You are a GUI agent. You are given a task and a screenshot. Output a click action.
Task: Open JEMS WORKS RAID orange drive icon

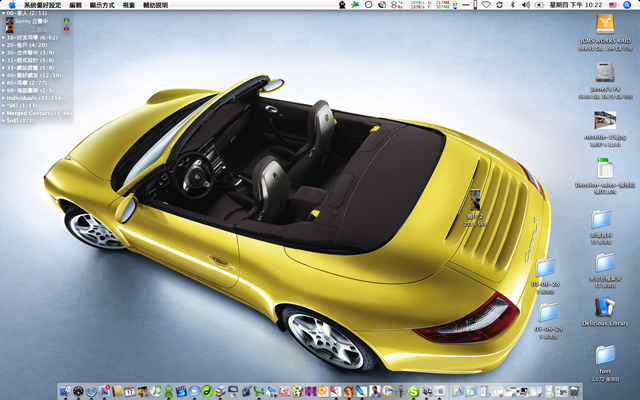(x=605, y=24)
